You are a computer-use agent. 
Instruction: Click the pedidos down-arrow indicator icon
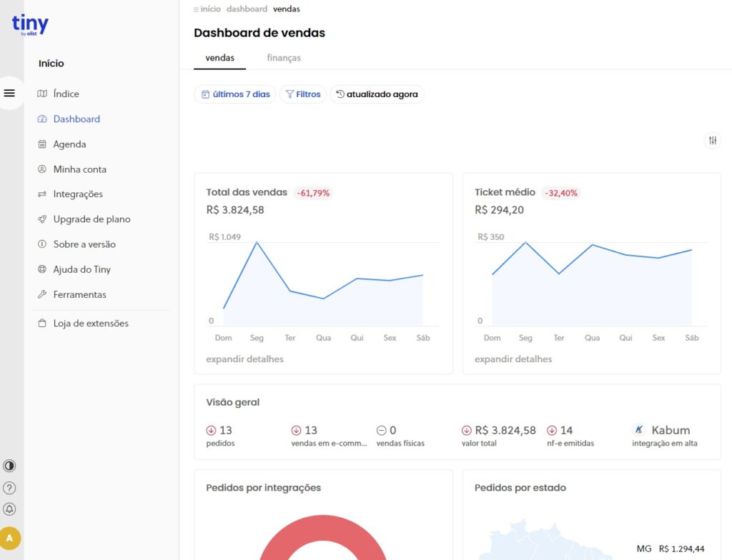(211, 430)
